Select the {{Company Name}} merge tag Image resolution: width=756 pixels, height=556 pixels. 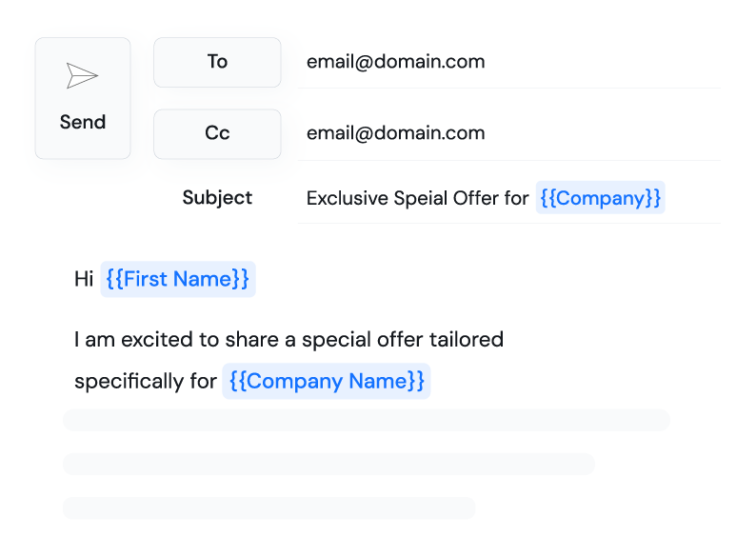(x=326, y=381)
